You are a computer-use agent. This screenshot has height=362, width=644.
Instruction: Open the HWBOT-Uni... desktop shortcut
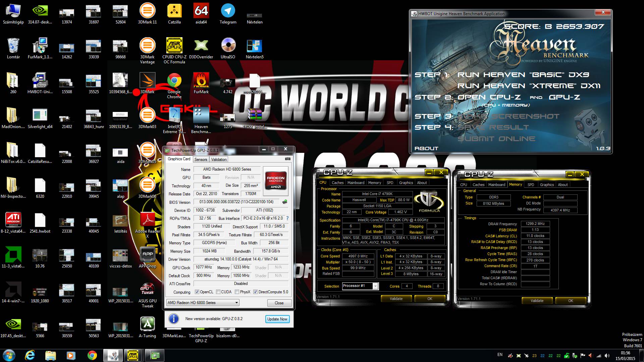[x=40, y=83]
